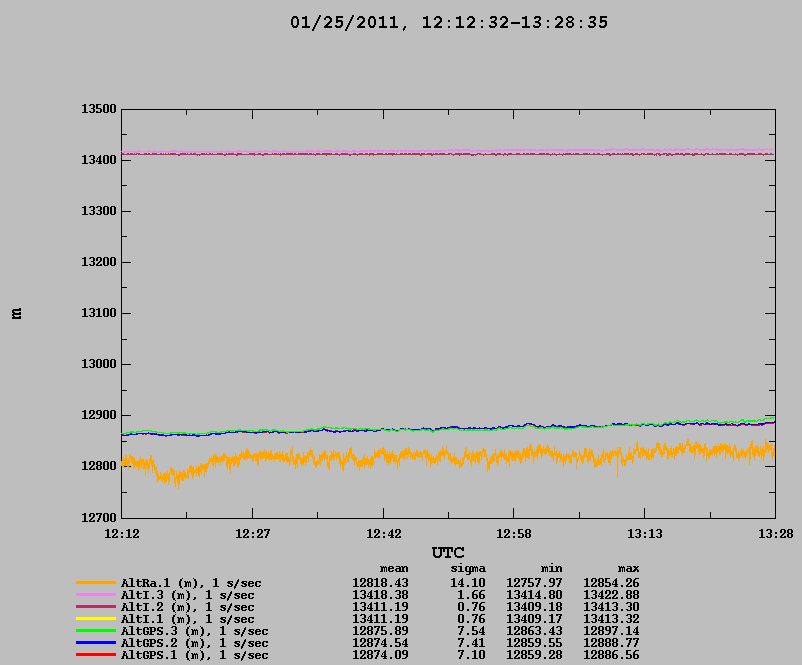The width and height of the screenshot is (802, 665).
Task: Select the 'AltRa.1 (m), 1 s/sec' legend label
Action: coord(191,583)
